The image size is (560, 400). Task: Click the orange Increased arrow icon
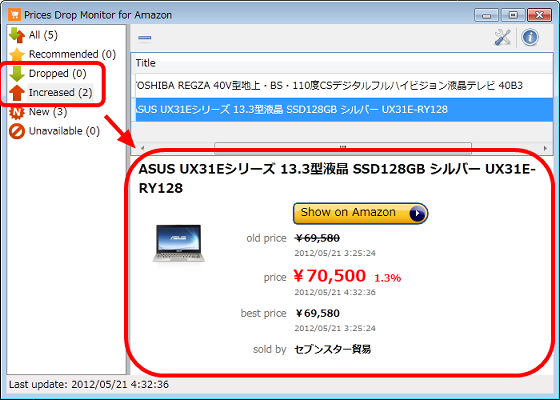[x=17, y=92]
